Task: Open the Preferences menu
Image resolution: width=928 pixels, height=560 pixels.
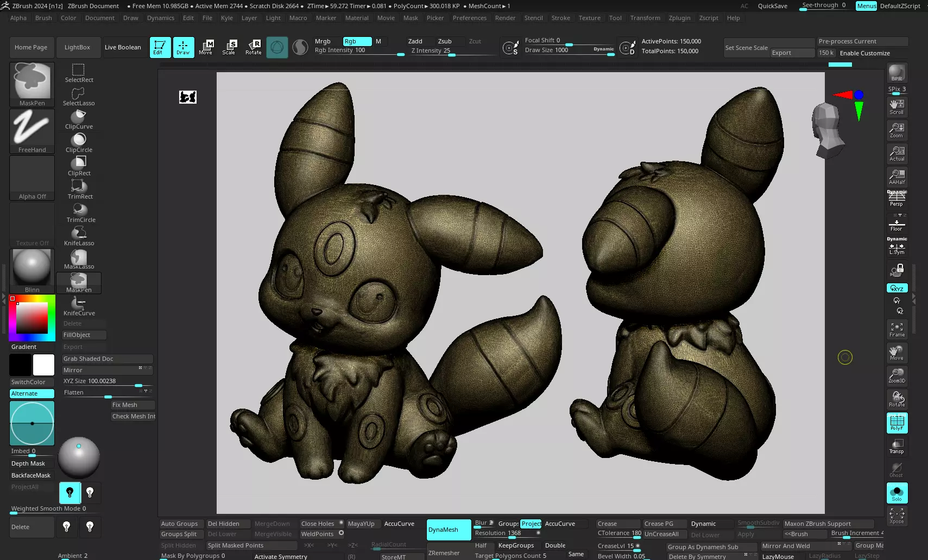Action: click(x=470, y=18)
